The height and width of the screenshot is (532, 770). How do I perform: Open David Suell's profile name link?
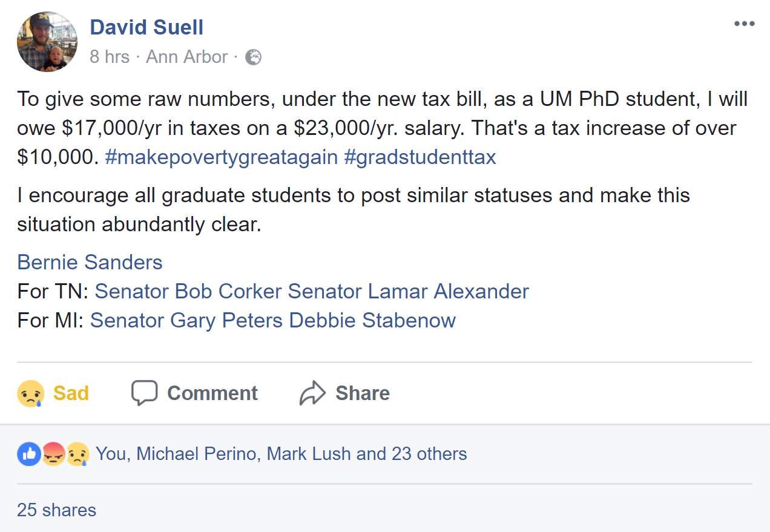[x=146, y=27]
